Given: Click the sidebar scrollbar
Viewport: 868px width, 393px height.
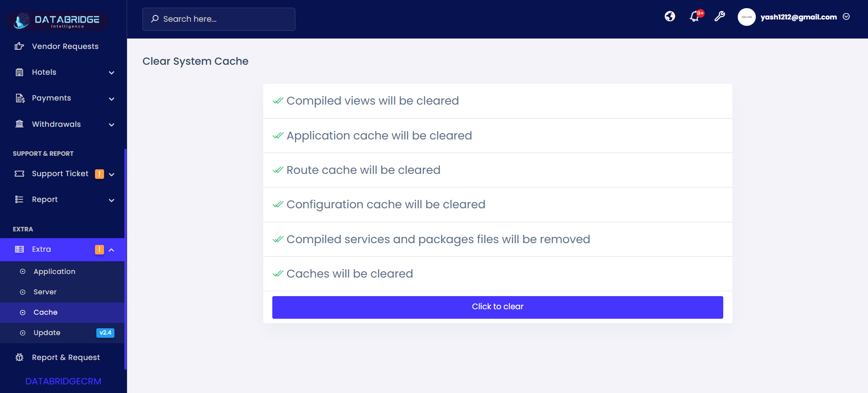Looking at the screenshot, I should coord(125,259).
